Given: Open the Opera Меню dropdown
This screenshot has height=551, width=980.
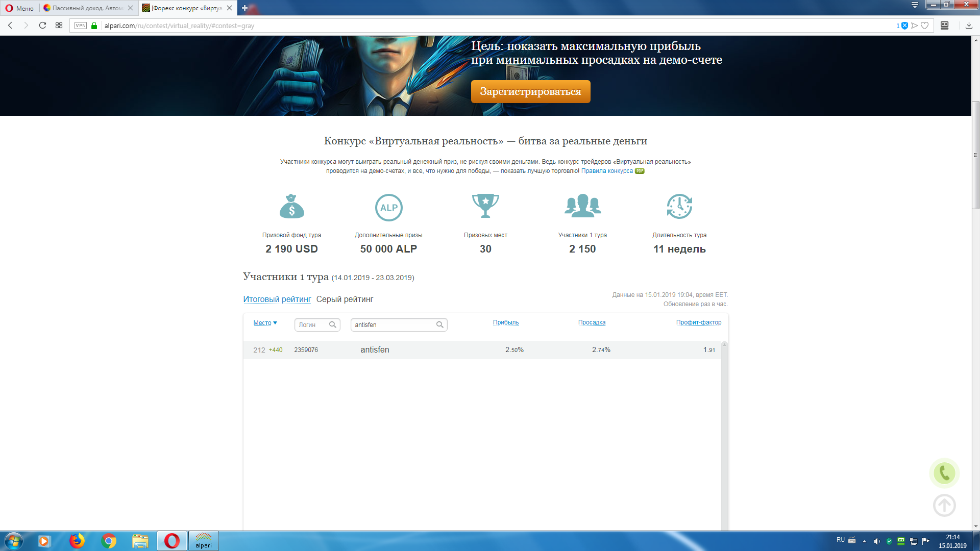Looking at the screenshot, I should [19, 8].
